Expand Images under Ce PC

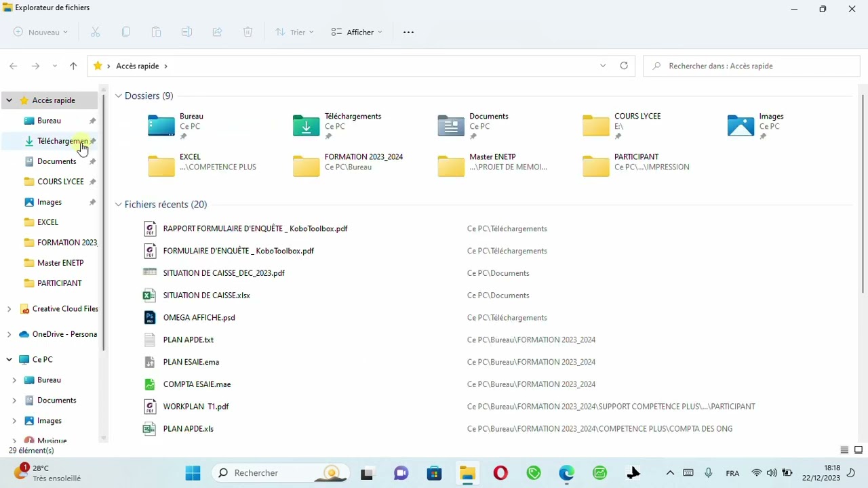[x=14, y=421]
